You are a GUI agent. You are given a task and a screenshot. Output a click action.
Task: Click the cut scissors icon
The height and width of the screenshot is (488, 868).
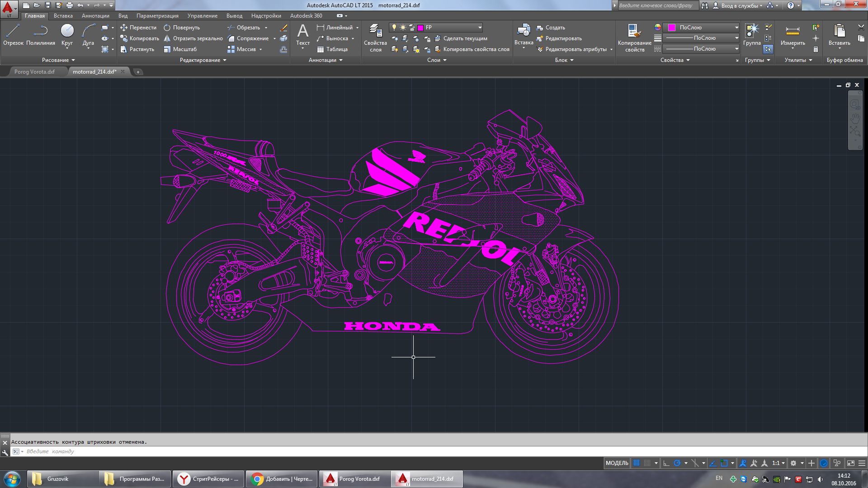pos(861,28)
